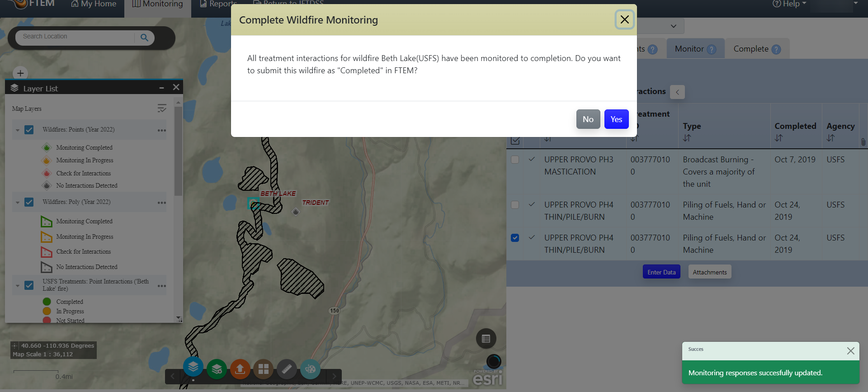Uncheck the selected UPPER PROVO PH4 row
The height and width of the screenshot is (392, 868).
point(515,238)
